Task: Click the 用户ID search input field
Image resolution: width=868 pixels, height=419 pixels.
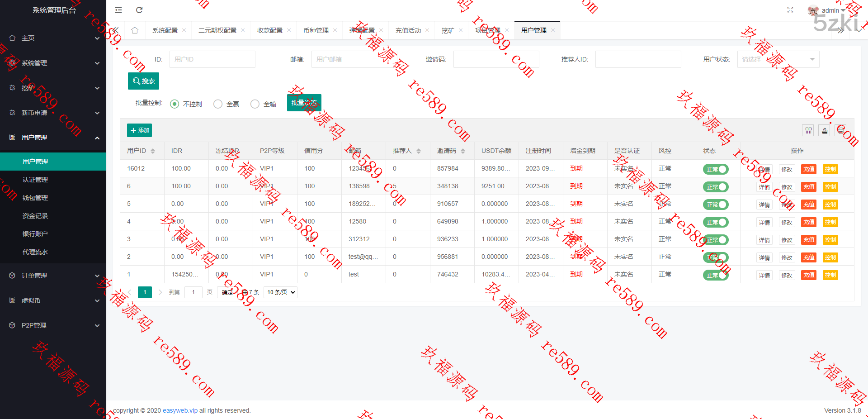Action: [212, 59]
